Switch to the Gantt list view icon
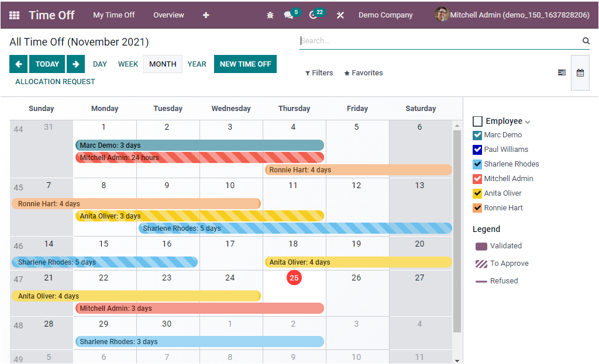The height and width of the screenshot is (364, 599). pyautogui.click(x=562, y=72)
